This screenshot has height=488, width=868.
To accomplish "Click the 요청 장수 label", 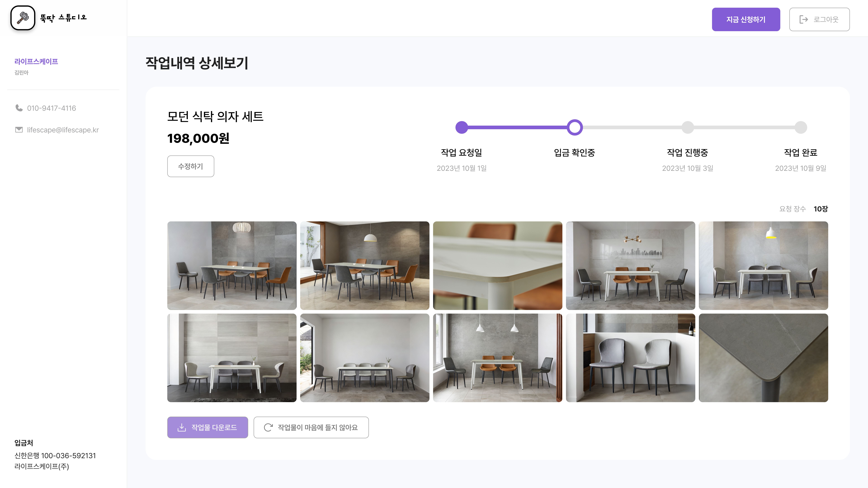I will point(793,209).
